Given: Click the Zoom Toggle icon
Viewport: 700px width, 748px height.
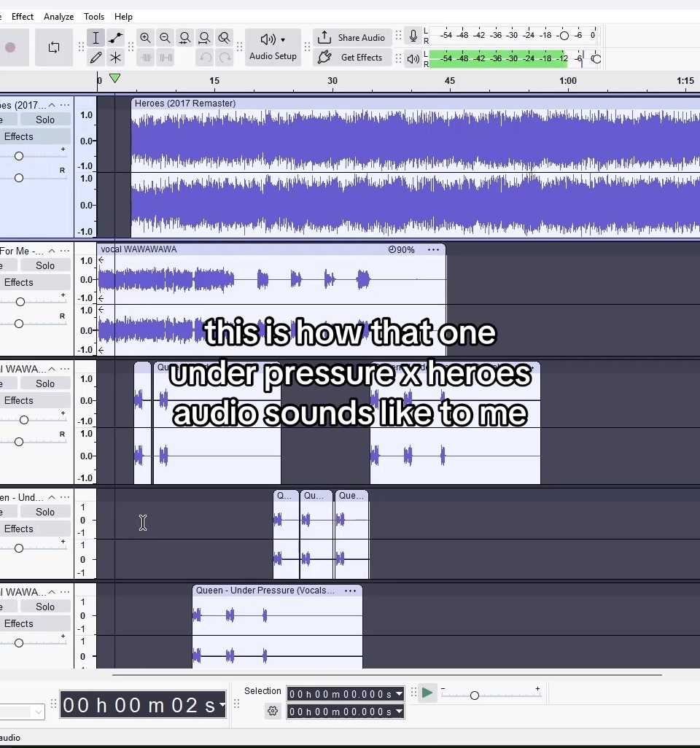Looking at the screenshot, I should coord(224,38).
